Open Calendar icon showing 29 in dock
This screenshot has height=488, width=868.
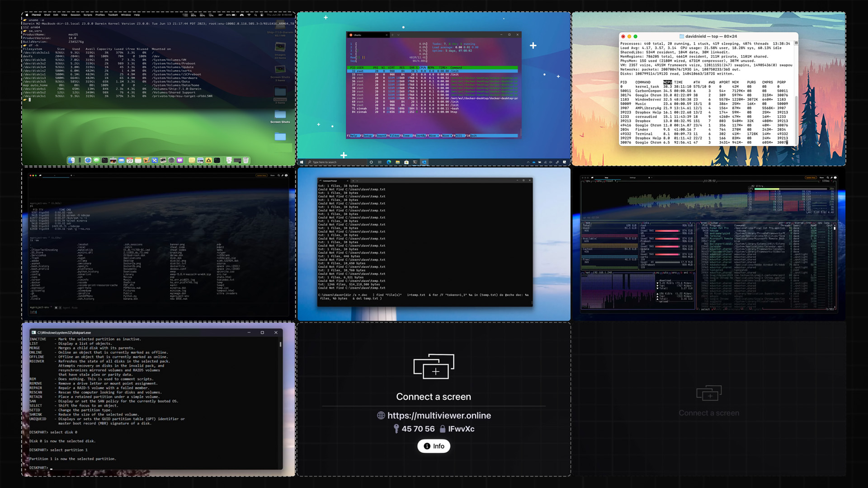tap(130, 160)
